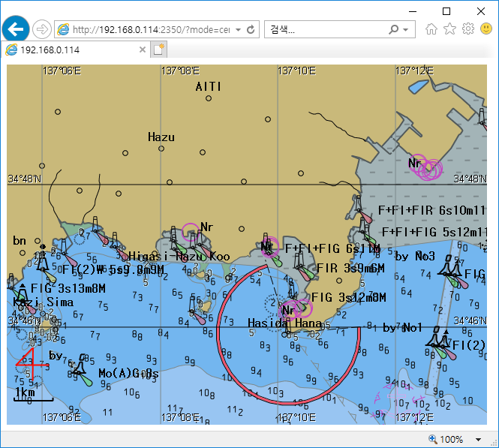This screenshot has height=448, width=499.
Task: Open a new tab
Action: click(x=158, y=50)
